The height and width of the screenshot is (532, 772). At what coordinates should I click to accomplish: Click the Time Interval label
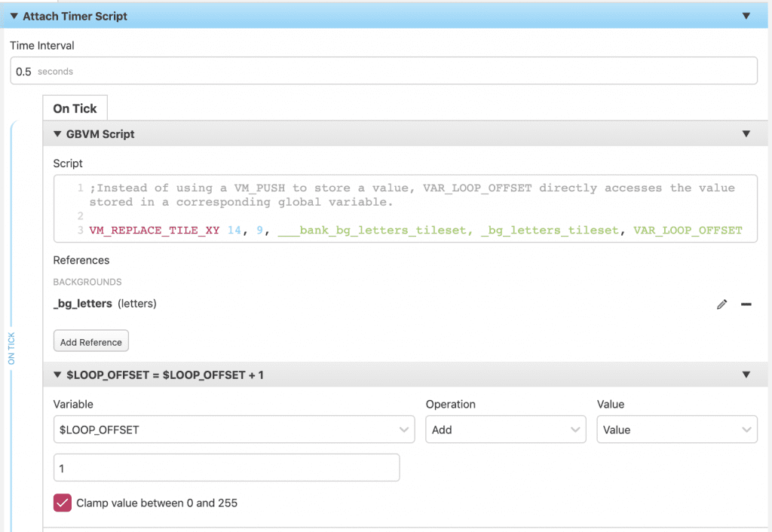click(42, 46)
